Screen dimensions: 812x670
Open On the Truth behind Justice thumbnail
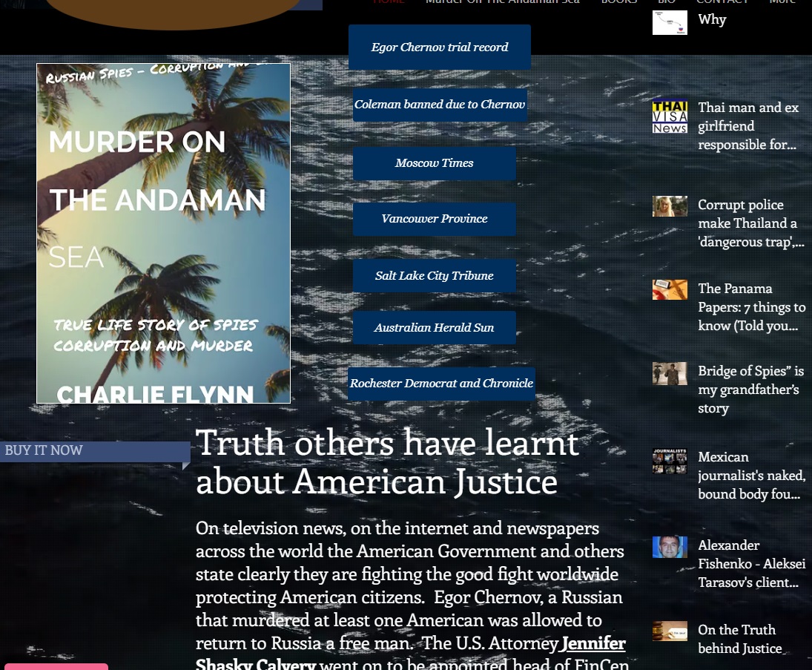[x=670, y=631]
